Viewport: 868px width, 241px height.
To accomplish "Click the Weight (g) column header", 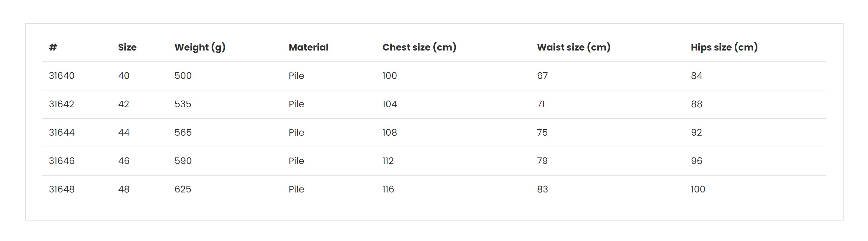I will coord(200,48).
